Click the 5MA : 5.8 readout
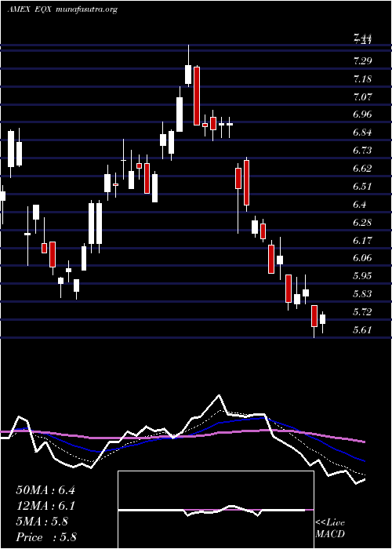The height and width of the screenshot is (549, 392). pyautogui.click(x=42, y=522)
